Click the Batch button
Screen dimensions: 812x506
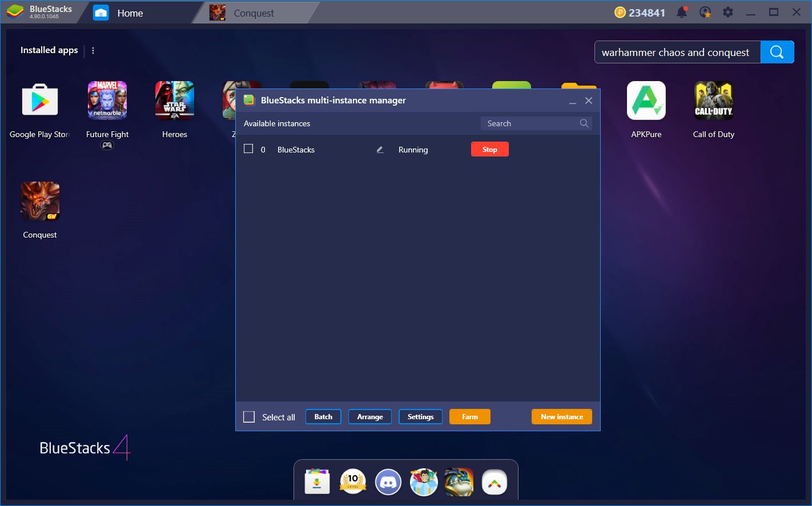(323, 417)
